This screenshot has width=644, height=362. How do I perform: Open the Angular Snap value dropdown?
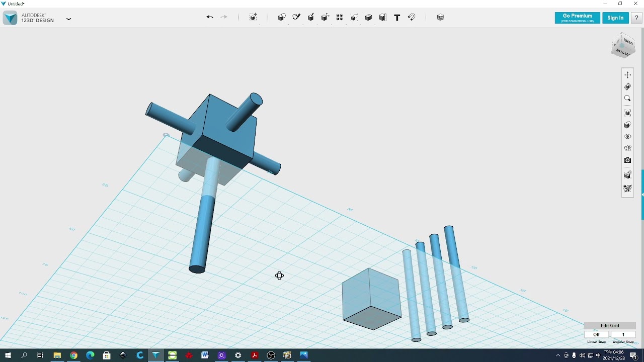pyautogui.click(x=623, y=334)
